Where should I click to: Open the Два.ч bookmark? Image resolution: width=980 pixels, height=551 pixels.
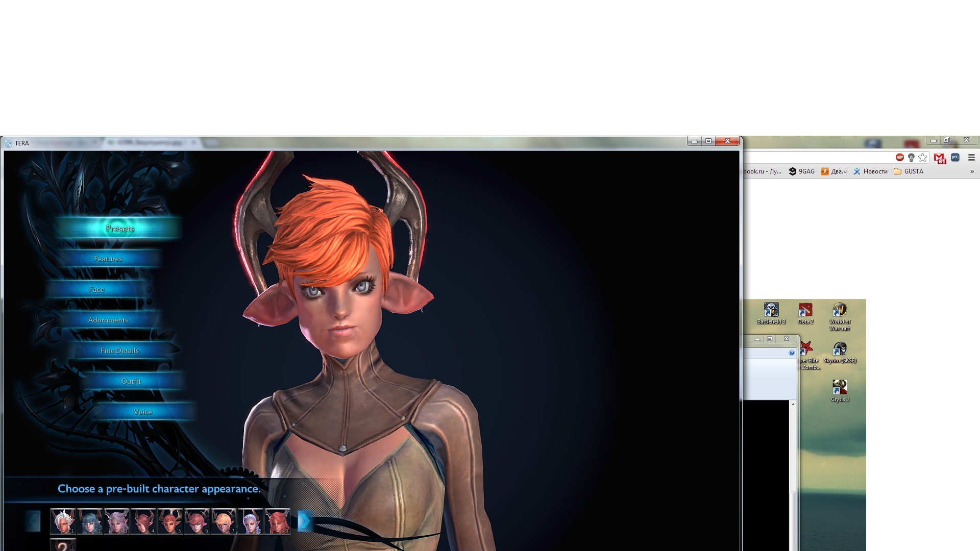coord(834,171)
